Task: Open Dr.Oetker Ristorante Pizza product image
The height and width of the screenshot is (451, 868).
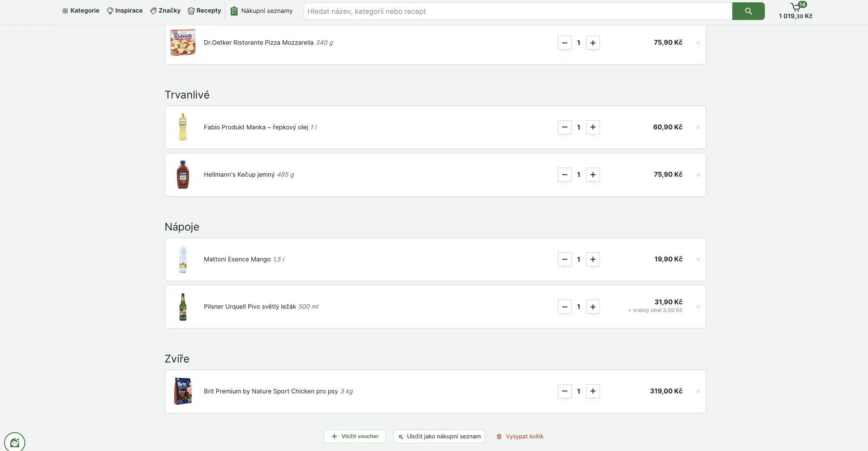Action: point(183,43)
